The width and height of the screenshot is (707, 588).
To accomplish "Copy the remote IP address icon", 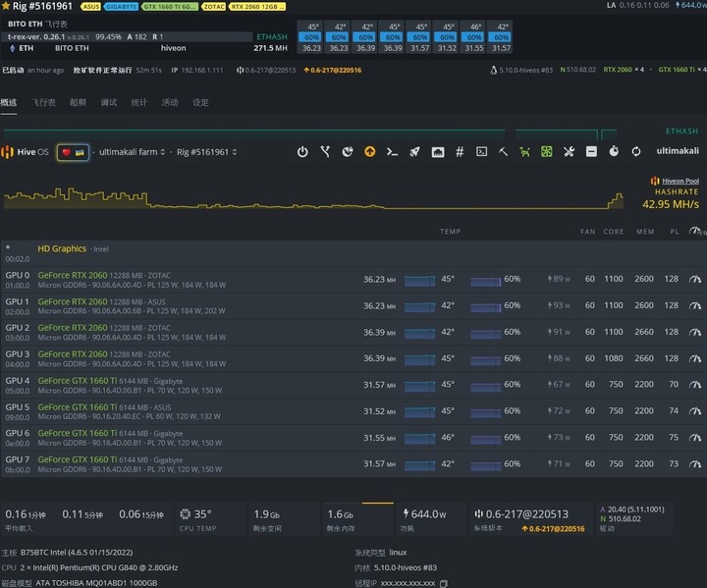I will tap(444, 583).
